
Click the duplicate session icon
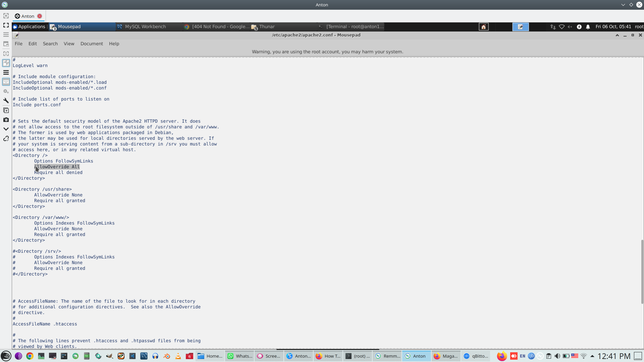(x=6, y=110)
